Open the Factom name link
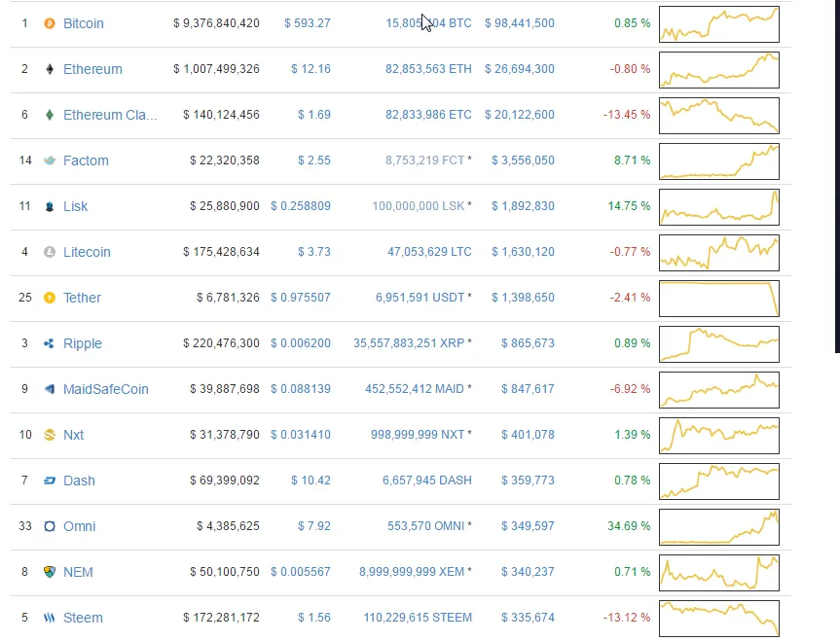 pyautogui.click(x=86, y=160)
